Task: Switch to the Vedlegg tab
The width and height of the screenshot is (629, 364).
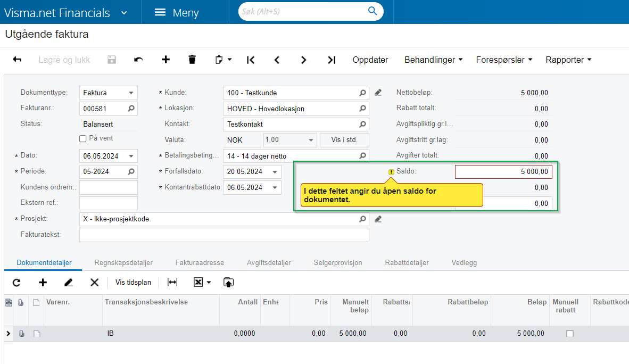Action: tap(464, 262)
